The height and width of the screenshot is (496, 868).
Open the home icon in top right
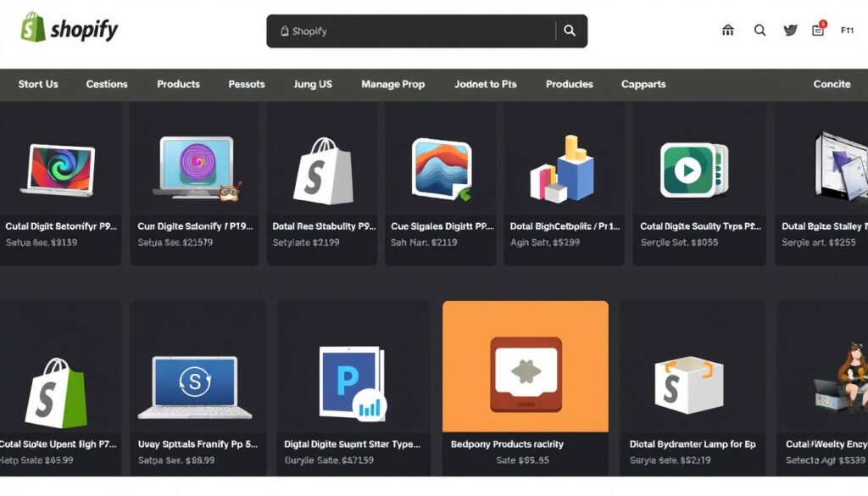(727, 31)
